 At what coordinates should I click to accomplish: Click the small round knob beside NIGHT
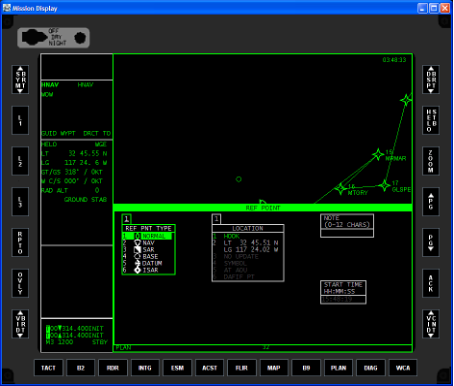(x=80, y=38)
